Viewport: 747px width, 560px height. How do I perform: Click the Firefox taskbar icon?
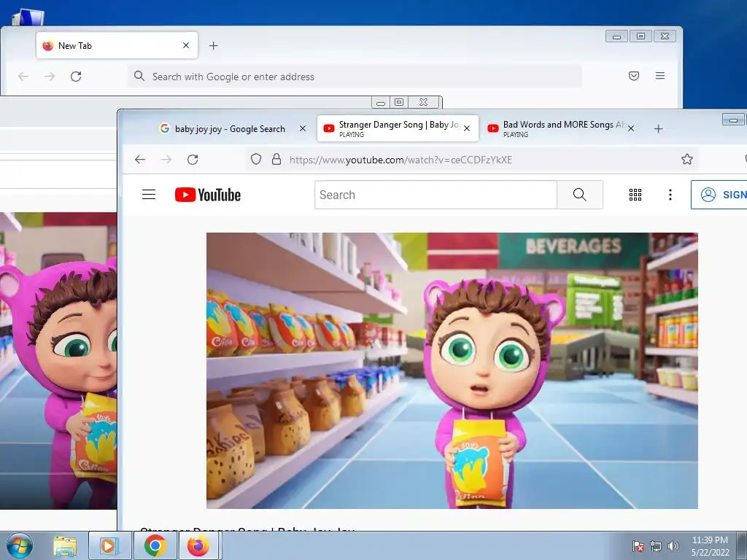point(198,545)
